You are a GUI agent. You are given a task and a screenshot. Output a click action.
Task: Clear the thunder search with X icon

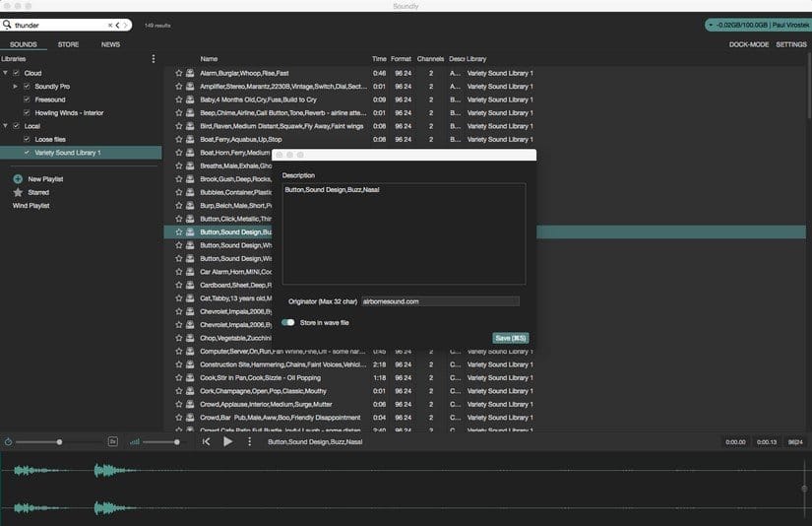pyautogui.click(x=109, y=25)
